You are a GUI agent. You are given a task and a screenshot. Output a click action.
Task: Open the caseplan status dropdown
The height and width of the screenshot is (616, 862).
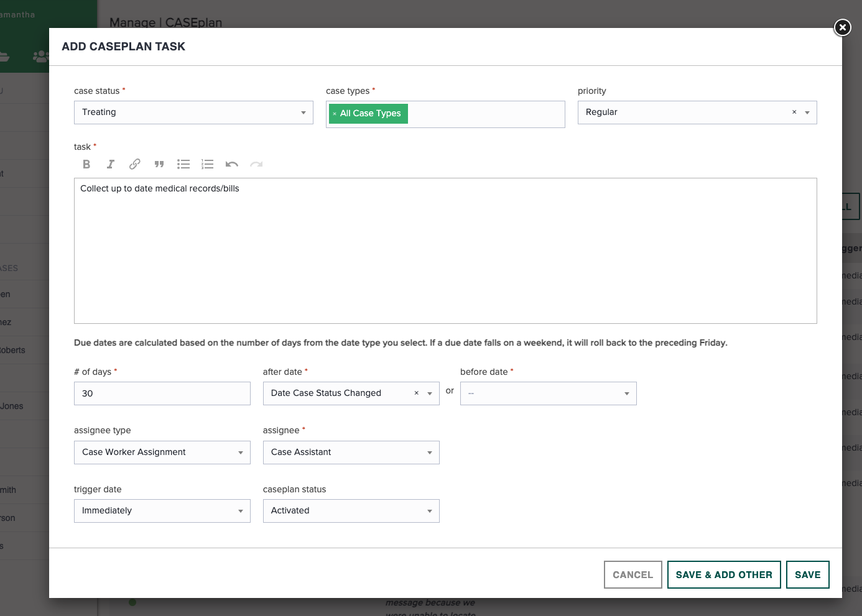point(351,511)
